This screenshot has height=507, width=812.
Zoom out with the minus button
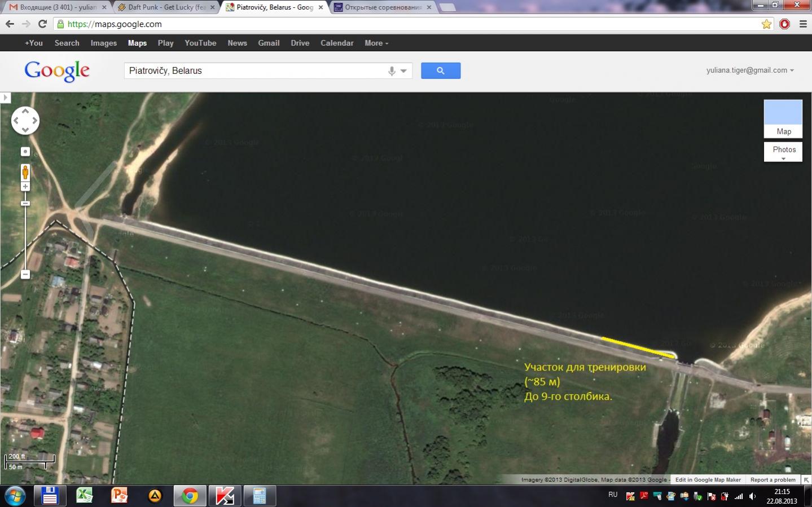click(25, 274)
